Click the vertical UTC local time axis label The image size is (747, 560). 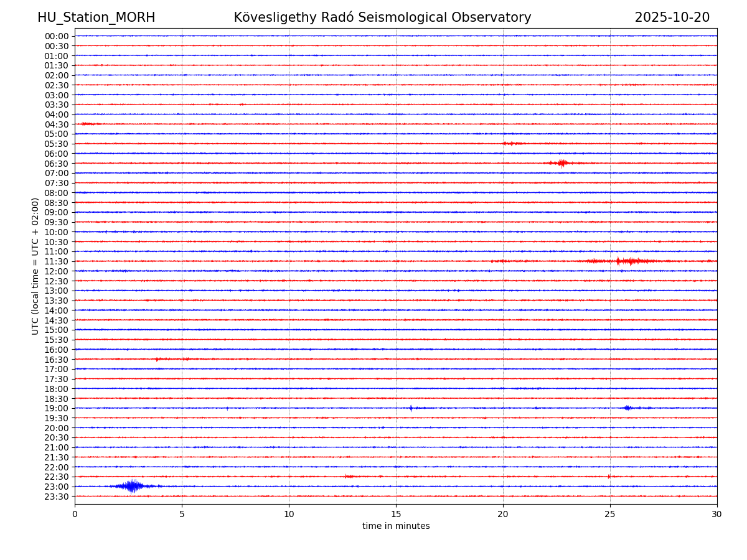(35, 266)
